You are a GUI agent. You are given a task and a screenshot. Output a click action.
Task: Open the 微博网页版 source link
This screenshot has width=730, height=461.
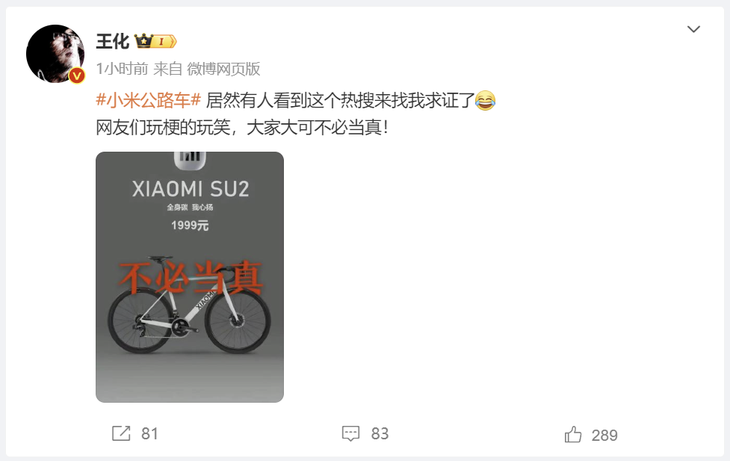pyautogui.click(x=223, y=69)
